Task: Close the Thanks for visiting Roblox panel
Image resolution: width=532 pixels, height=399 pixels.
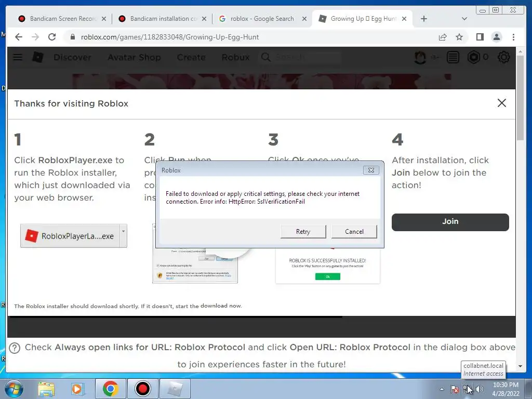Action: click(x=501, y=103)
